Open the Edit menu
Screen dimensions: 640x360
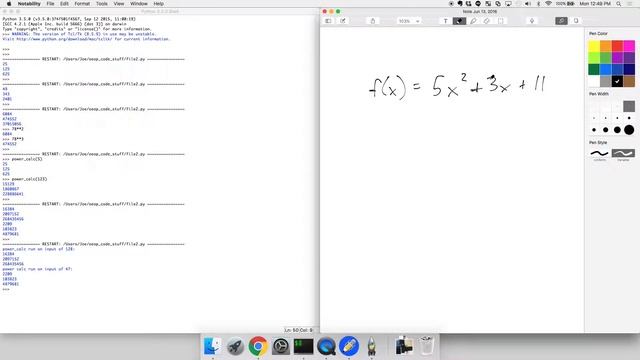tap(64, 4)
